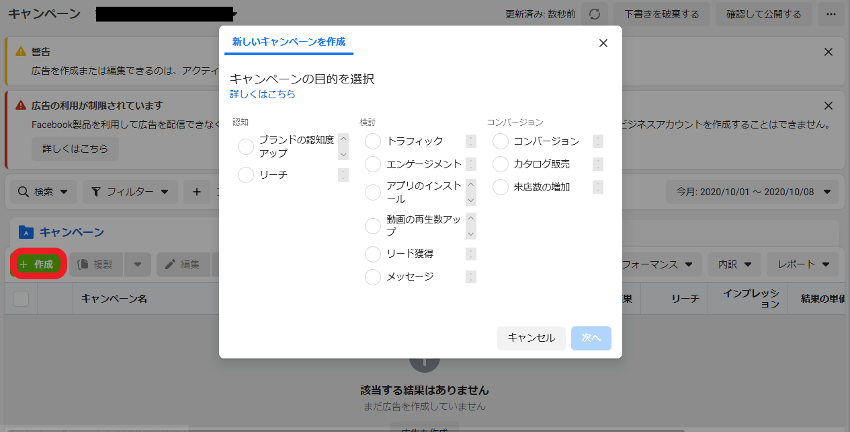Close the new campaign dialog with X
Image resolution: width=850 pixels, height=432 pixels.
603,43
